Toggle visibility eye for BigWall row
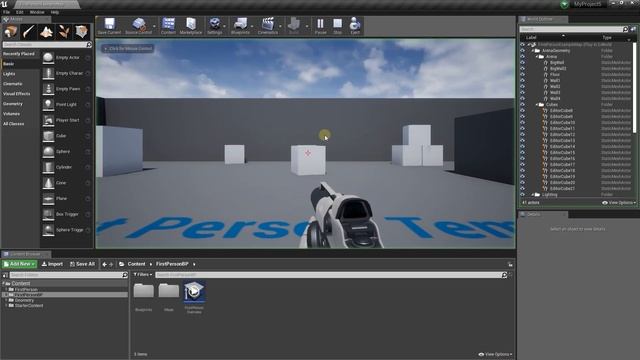The height and width of the screenshot is (360, 640). point(522,63)
